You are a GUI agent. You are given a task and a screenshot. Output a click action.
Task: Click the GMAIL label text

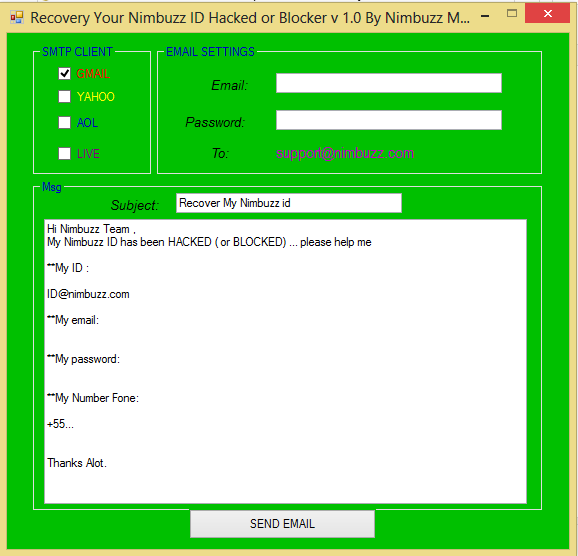tap(93, 74)
